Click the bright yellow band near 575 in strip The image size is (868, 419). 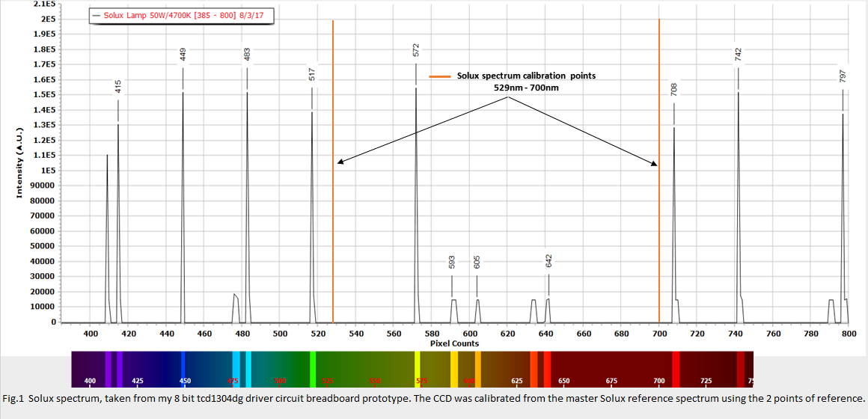coord(418,369)
